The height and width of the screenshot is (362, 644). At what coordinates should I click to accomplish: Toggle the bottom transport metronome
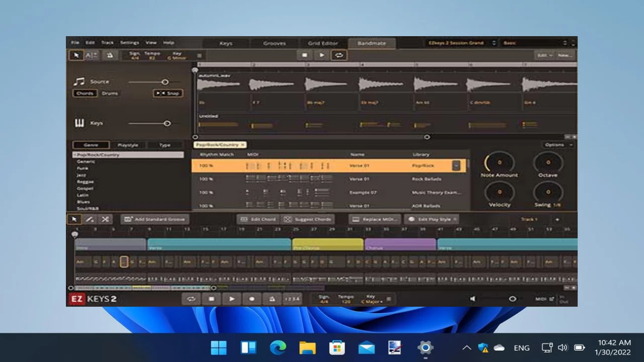(272, 299)
